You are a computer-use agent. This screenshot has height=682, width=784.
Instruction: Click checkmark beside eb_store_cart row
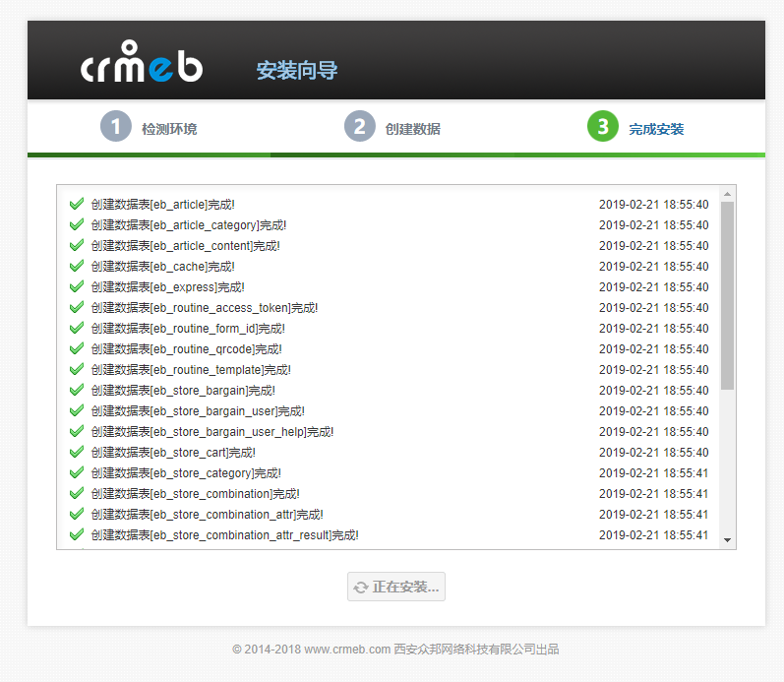click(77, 452)
